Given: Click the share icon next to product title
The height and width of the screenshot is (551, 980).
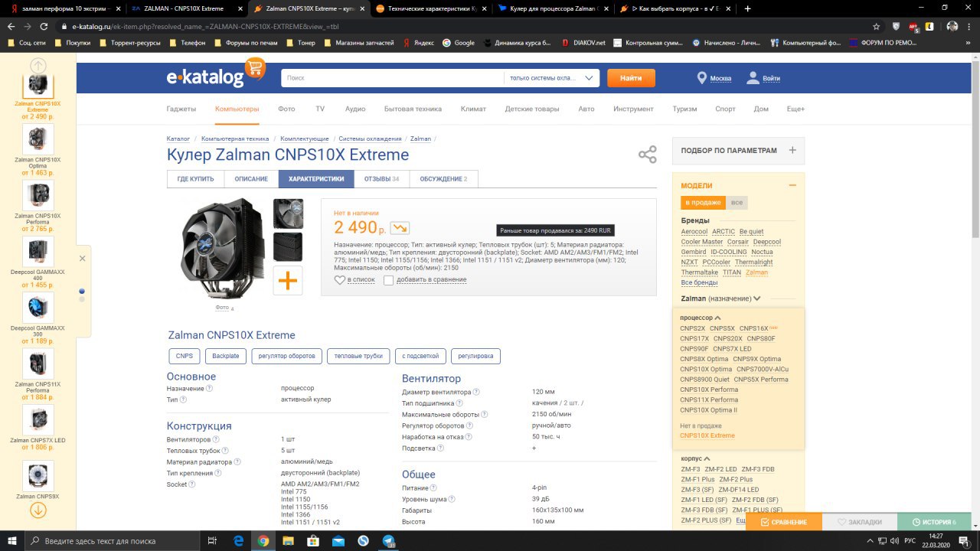Looking at the screenshot, I should coord(648,155).
